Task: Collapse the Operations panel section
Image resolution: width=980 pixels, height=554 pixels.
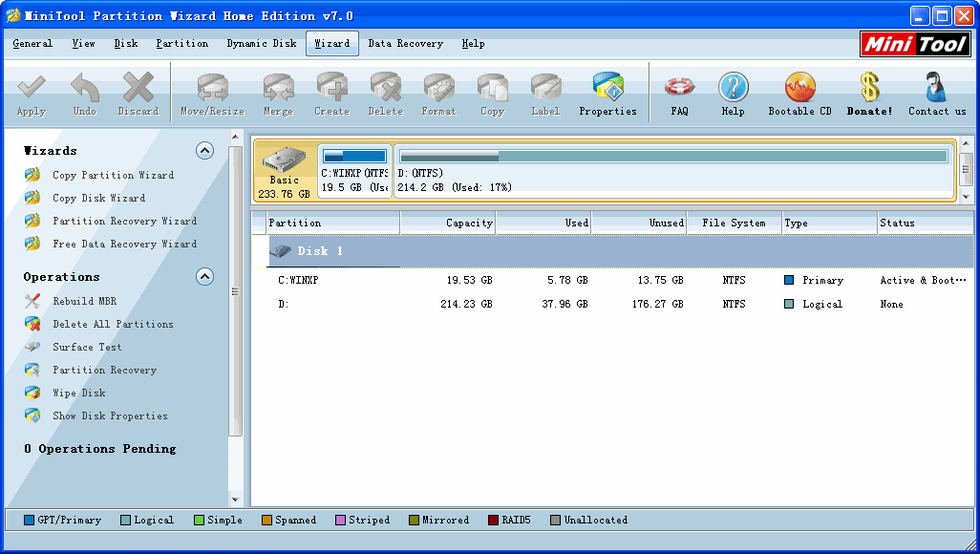Action: coord(204,276)
